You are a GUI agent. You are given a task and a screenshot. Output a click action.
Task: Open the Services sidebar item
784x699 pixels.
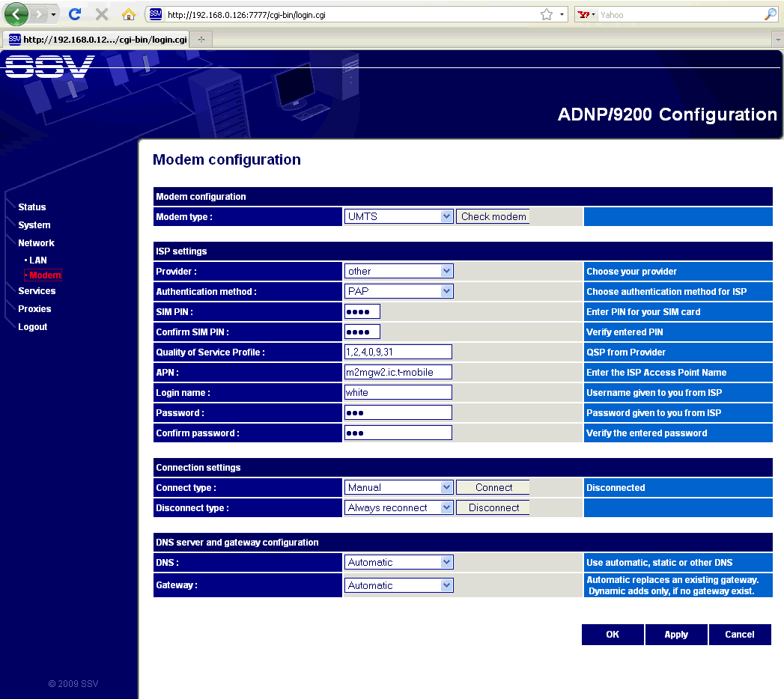37,291
